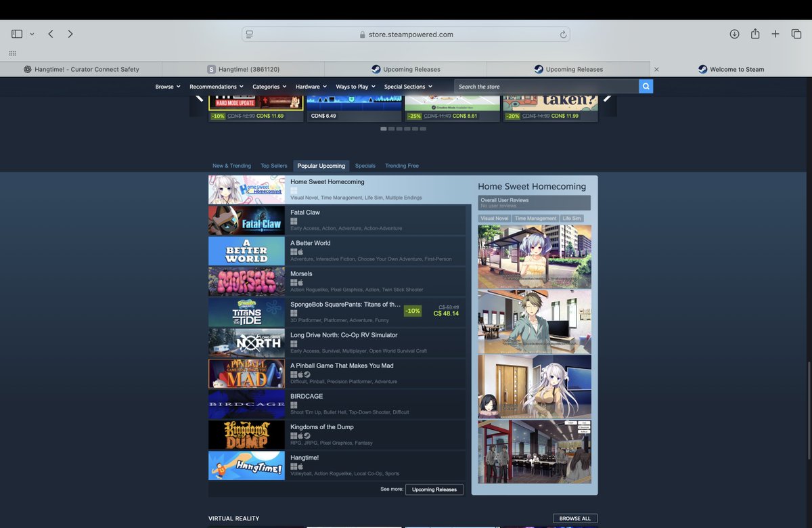Open the Hangtime! list entry
812x528 pixels.
click(337, 466)
